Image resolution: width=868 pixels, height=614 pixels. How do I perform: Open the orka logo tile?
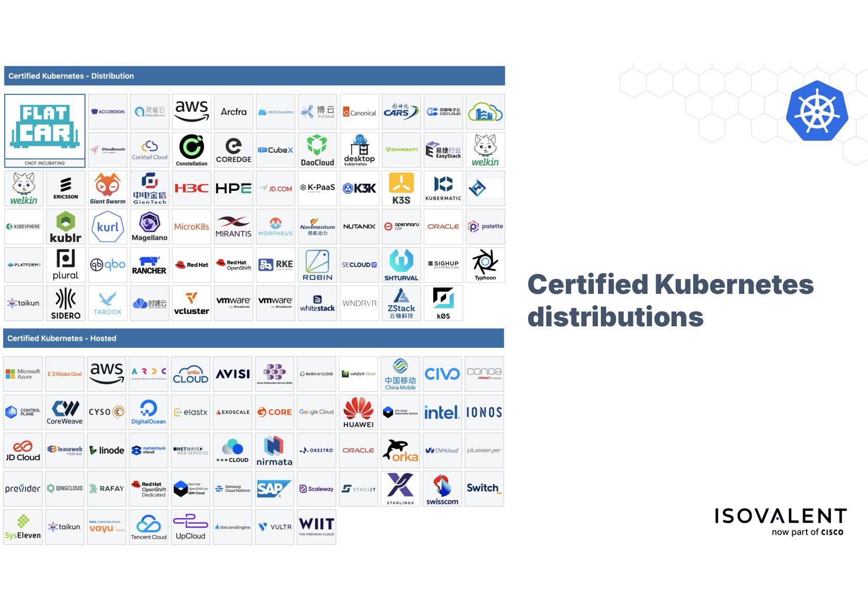[x=400, y=451]
